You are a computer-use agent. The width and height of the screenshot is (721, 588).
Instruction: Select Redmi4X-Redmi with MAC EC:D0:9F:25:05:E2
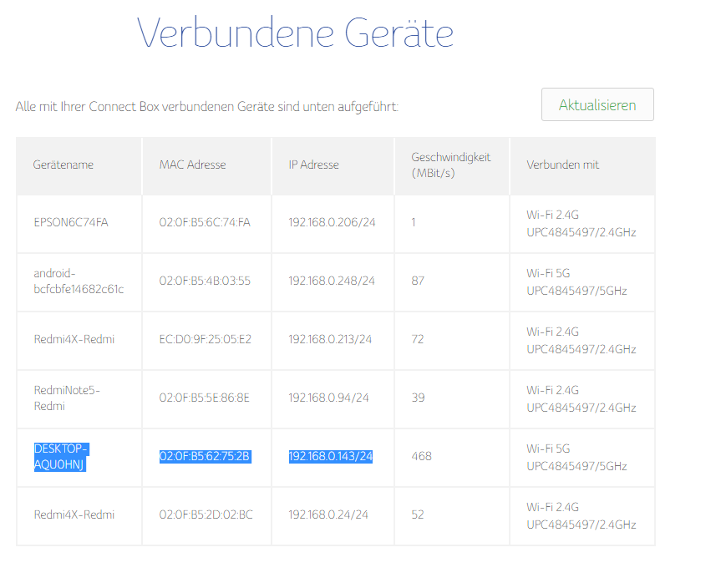(74, 339)
